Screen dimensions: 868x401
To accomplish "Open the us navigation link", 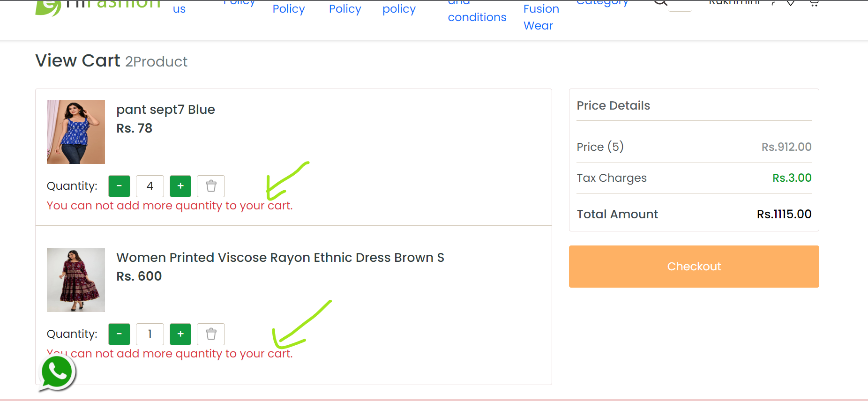I will click(179, 9).
